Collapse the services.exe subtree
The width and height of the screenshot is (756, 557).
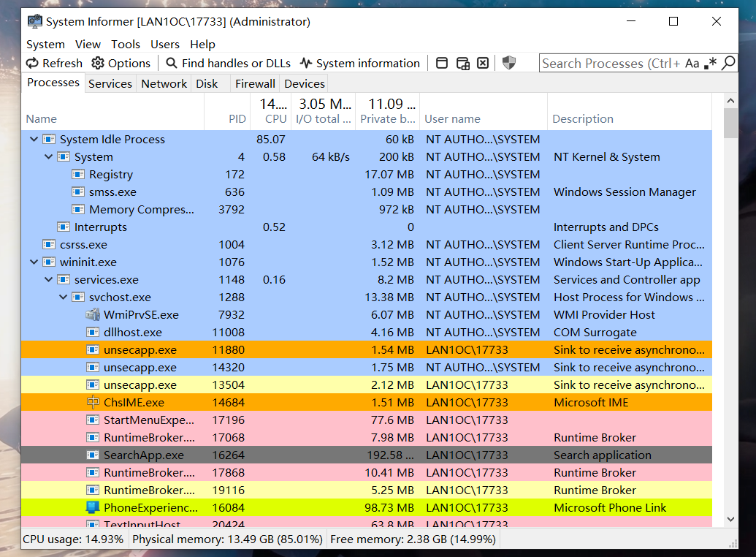point(48,280)
